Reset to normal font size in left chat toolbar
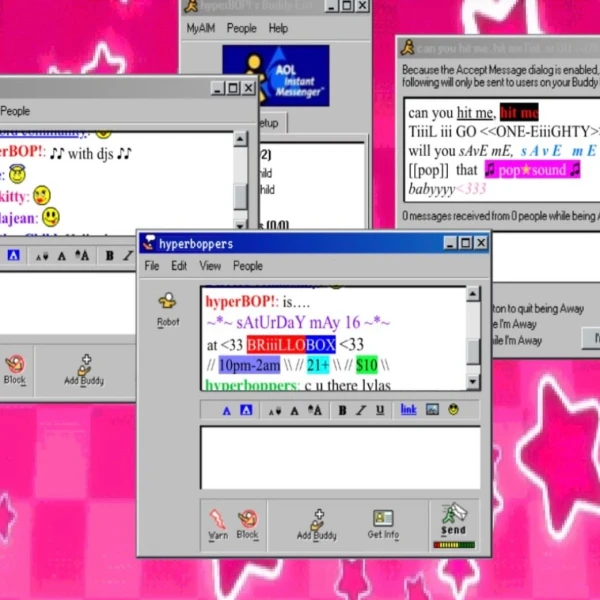 62,256
